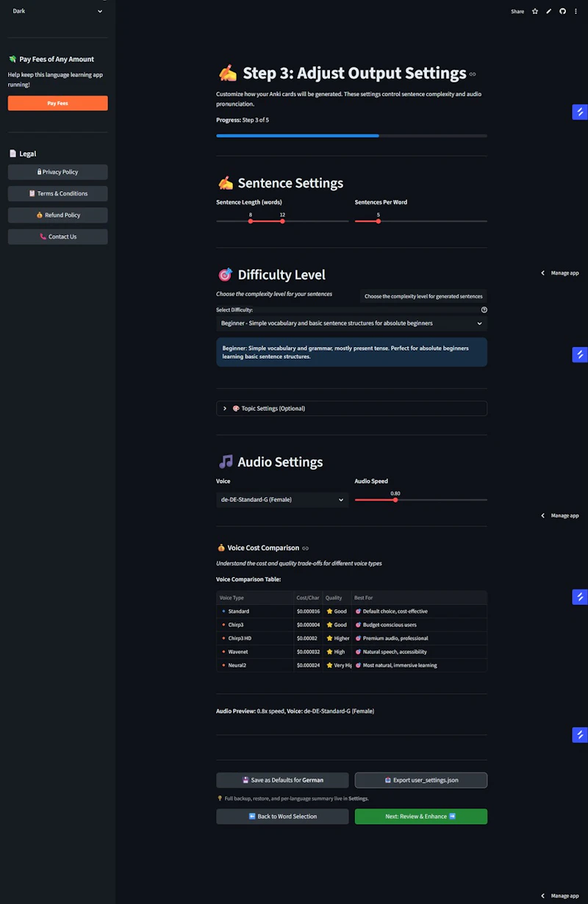Image resolution: width=588 pixels, height=904 pixels.
Task: Go Back to Word Selection
Action: coord(282,817)
